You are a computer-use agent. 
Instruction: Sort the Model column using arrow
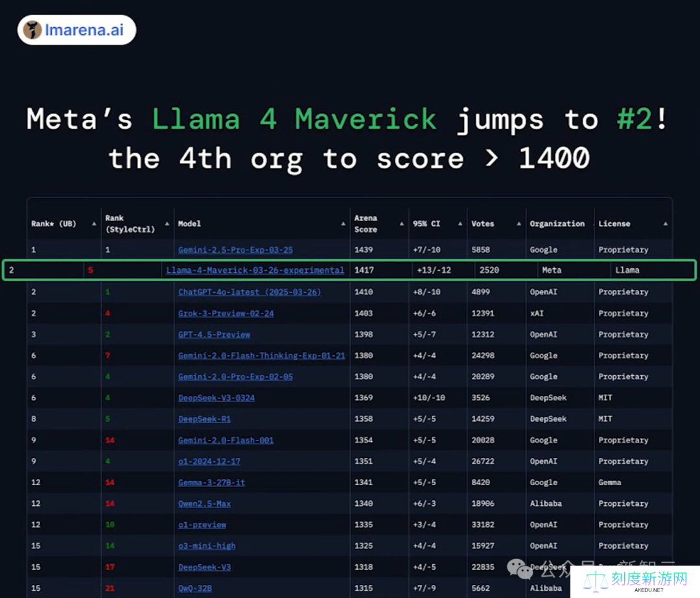pos(343,224)
